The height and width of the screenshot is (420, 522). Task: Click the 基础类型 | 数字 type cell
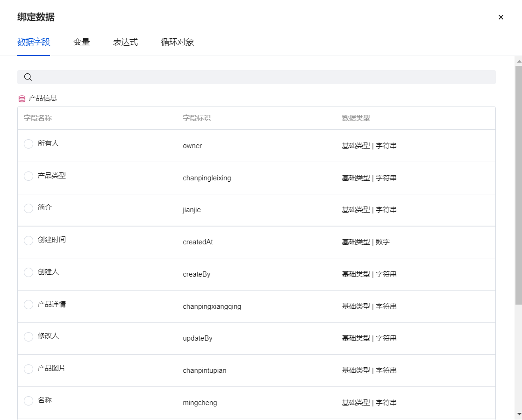coord(366,242)
